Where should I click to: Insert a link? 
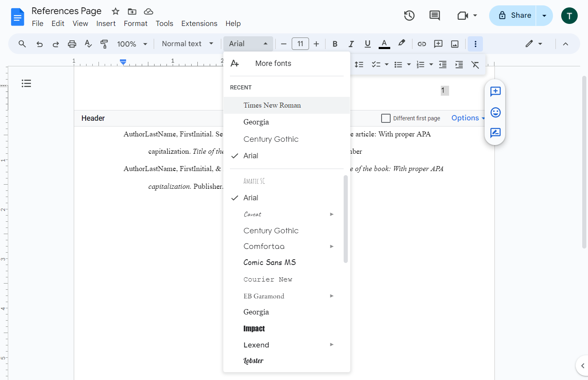(x=422, y=44)
